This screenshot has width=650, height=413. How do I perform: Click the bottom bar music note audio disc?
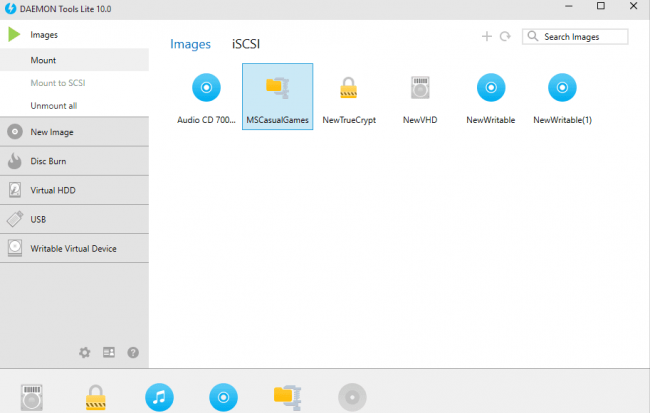click(x=159, y=397)
